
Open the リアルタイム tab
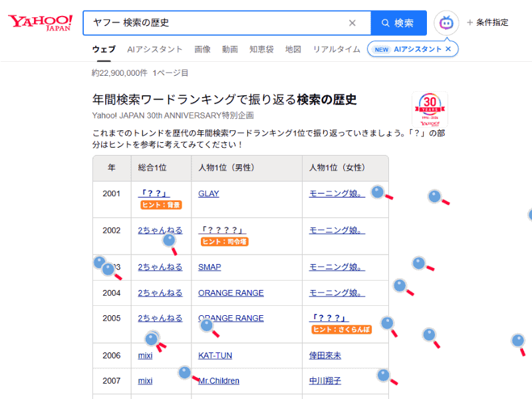(336, 49)
